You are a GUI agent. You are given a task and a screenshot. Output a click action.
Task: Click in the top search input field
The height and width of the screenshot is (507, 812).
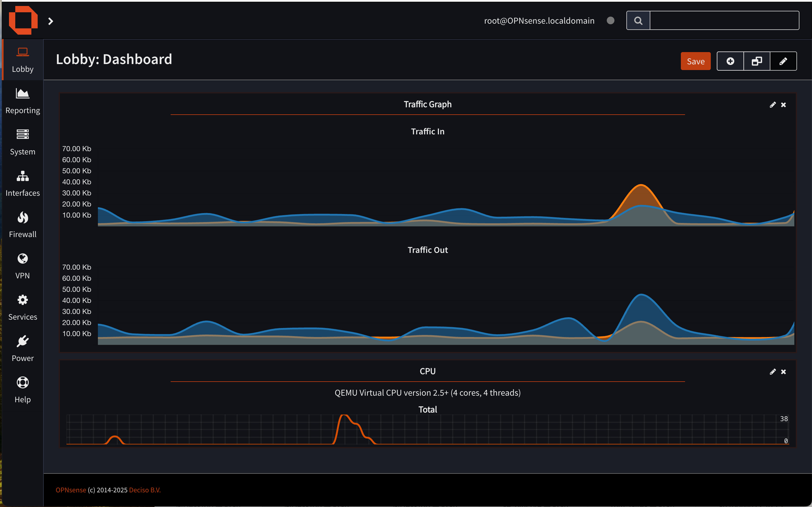[724, 21]
